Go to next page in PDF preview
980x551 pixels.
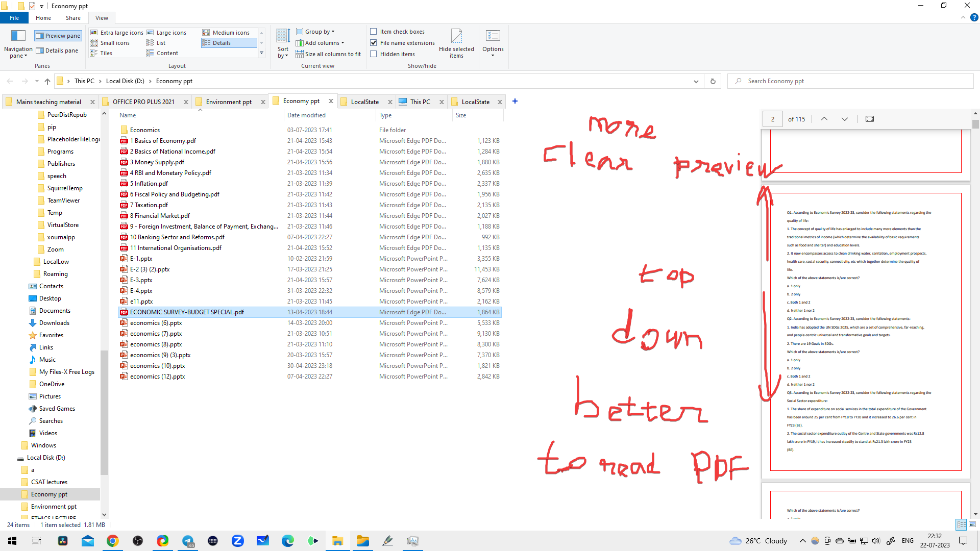coord(844,118)
